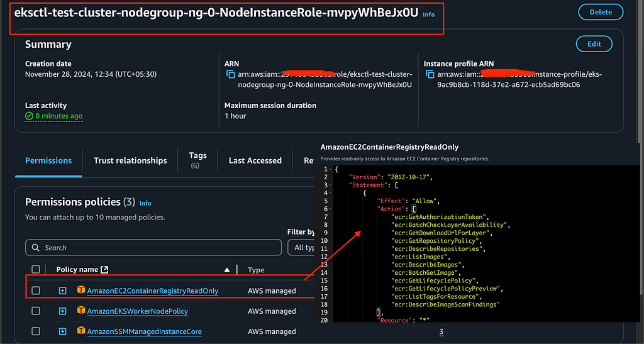
Task: Open AmazonSSMManagedInstanceCore policy link
Action: coord(144,331)
